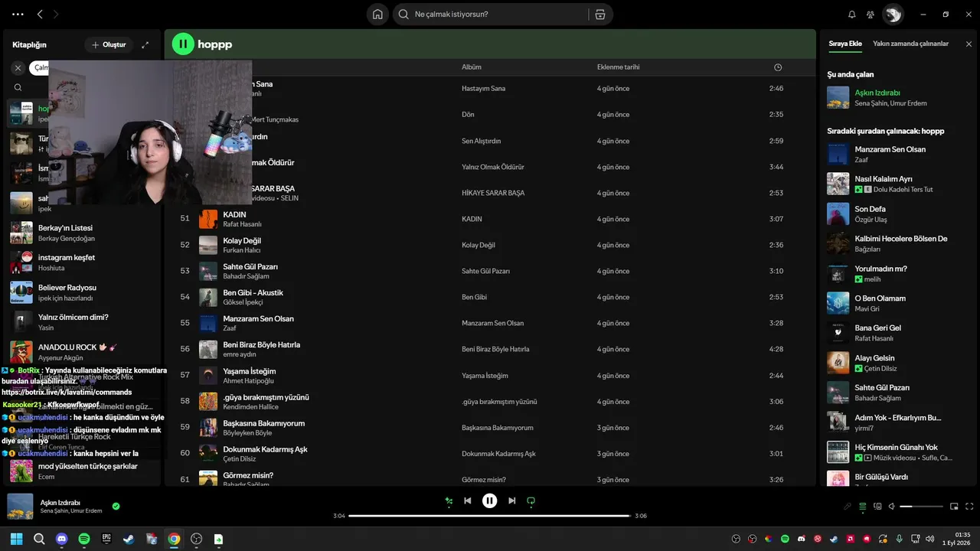Image resolution: width=980 pixels, height=551 pixels.
Task: Toggle saved checkmark for Aşkın Izdırabı
Action: coord(116,506)
